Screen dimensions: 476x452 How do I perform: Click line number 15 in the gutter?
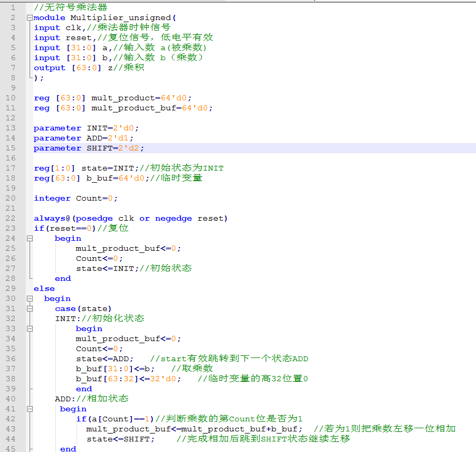[x=11, y=148]
